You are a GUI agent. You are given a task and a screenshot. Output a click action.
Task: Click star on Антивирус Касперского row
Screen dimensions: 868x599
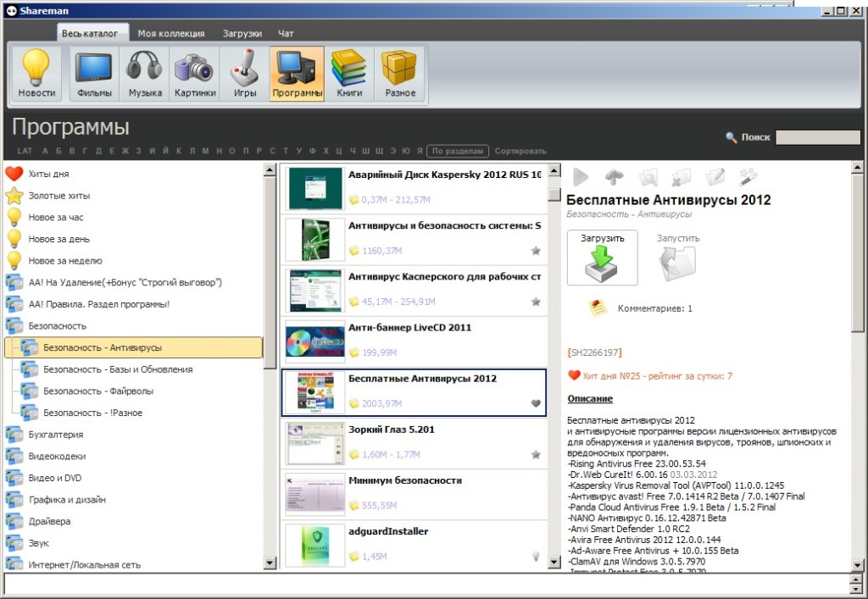(536, 302)
